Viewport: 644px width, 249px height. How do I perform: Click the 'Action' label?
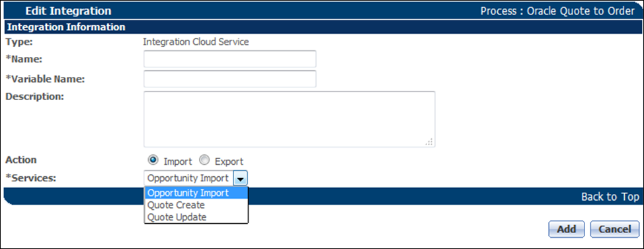[21, 160]
